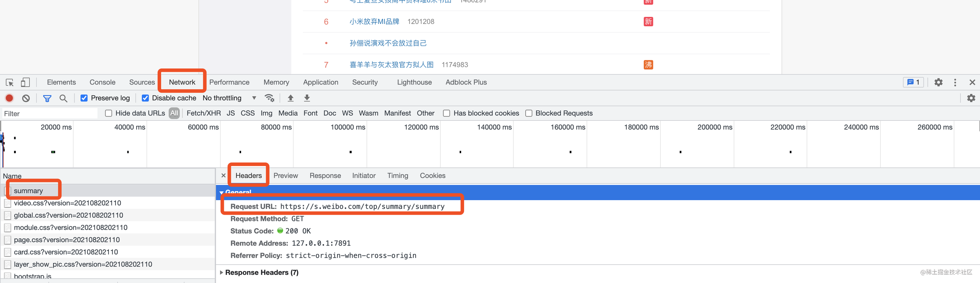Open network conditions wifi-gear icon
Image resolution: width=980 pixels, height=283 pixels.
269,98
